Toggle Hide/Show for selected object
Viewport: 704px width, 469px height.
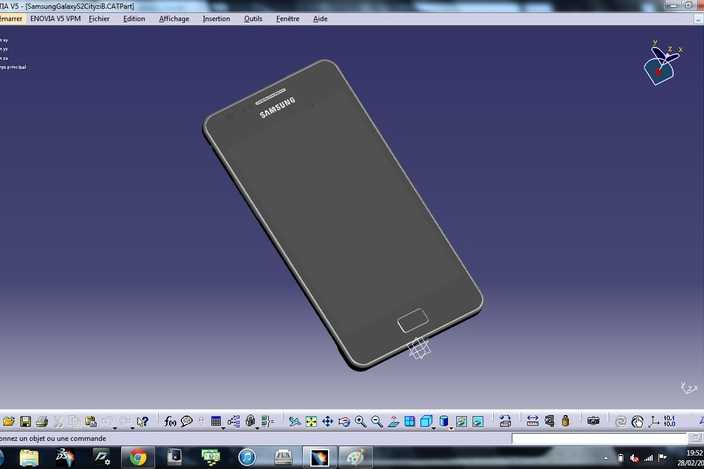[461, 421]
